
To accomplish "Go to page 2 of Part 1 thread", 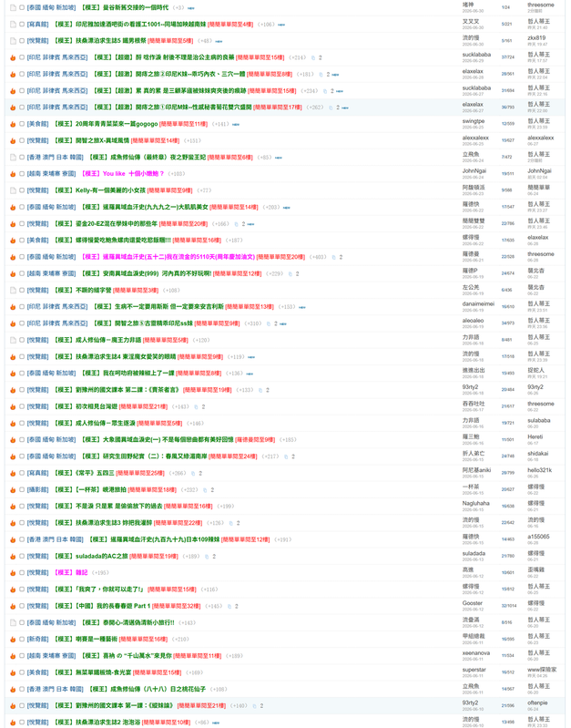I will (x=237, y=606).
